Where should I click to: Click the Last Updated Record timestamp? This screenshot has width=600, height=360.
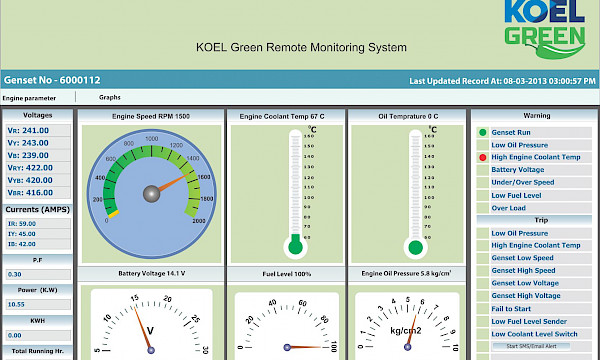pyautogui.click(x=502, y=81)
